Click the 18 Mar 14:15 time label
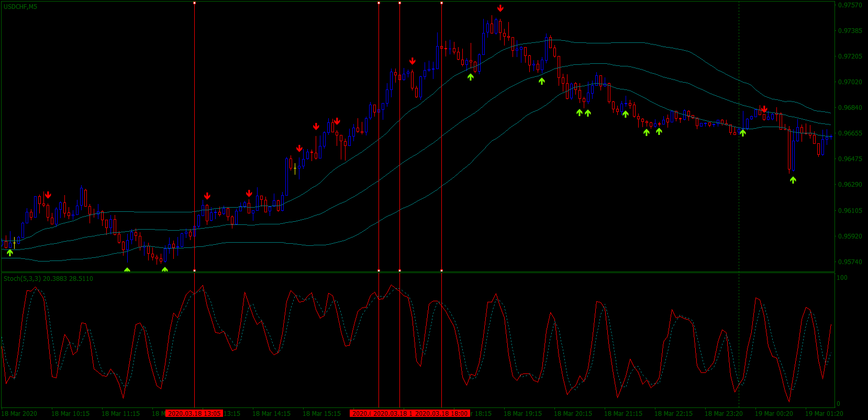 pos(271,414)
